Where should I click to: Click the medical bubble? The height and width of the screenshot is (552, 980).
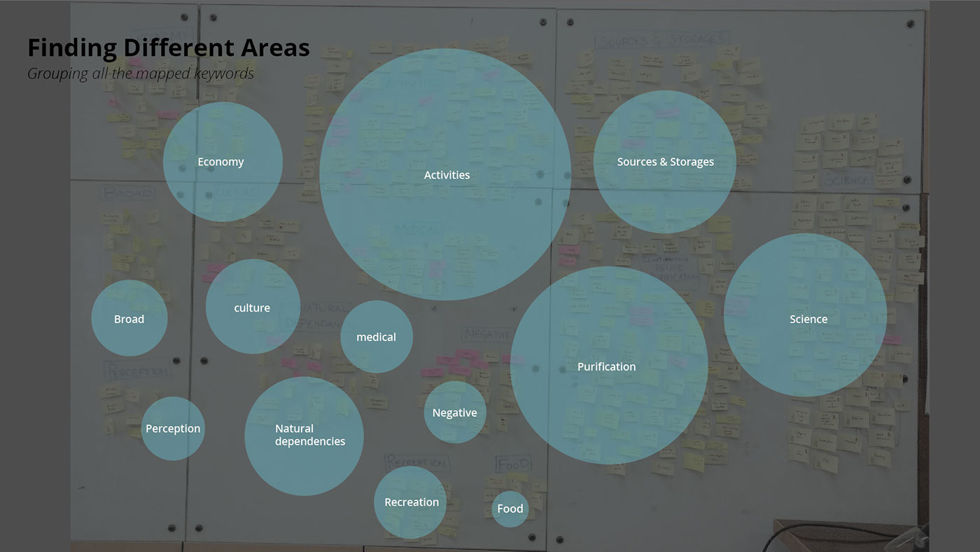pos(377,337)
